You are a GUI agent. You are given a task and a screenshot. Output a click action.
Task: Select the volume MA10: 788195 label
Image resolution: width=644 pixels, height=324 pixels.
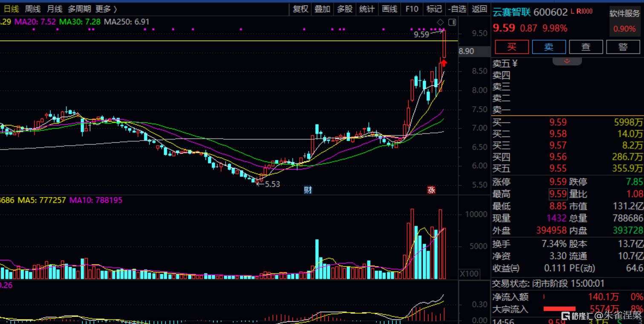pyautogui.click(x=96, y=200)
